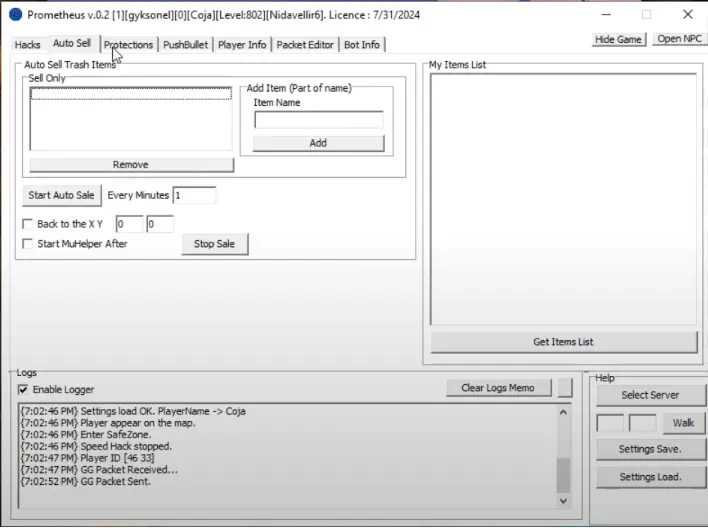This screenshot has width=708, height=528.
Task: Click the Hide Game button
Action: coord(618,39)
